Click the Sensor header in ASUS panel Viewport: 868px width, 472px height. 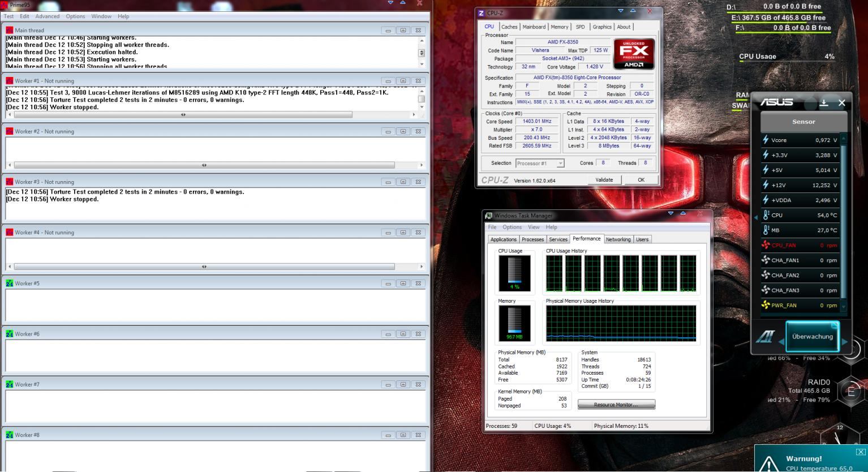(803, 122)
